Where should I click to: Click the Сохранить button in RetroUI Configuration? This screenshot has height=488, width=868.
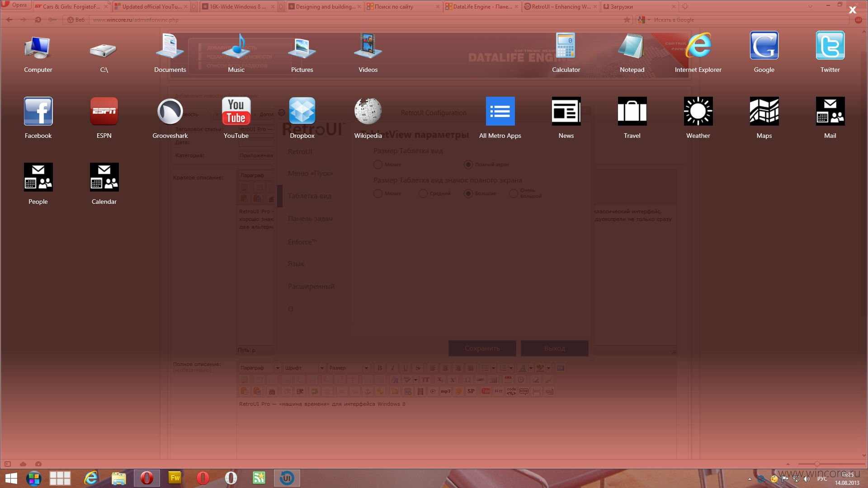482,348
